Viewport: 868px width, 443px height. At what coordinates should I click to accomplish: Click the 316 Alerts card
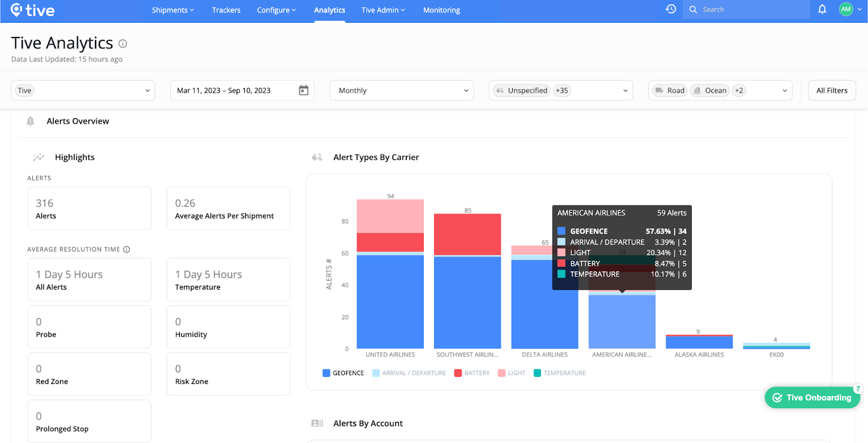pos(90,209)
